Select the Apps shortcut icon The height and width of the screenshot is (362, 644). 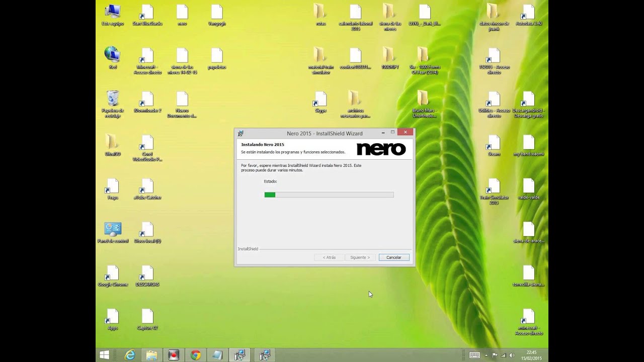click(x=113, y=320)
